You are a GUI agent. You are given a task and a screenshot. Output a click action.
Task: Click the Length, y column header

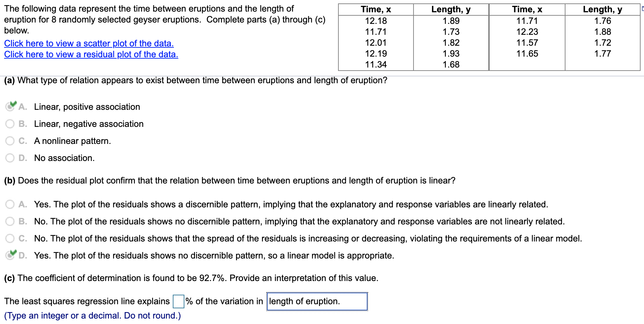pyautogui.click(x=451, y=9)
